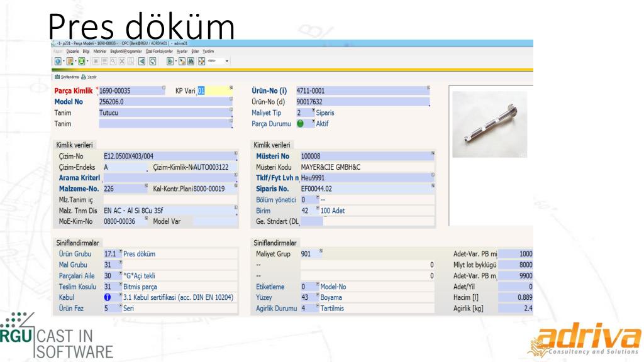Click the green play-document toolbar icon

(170, 61)
